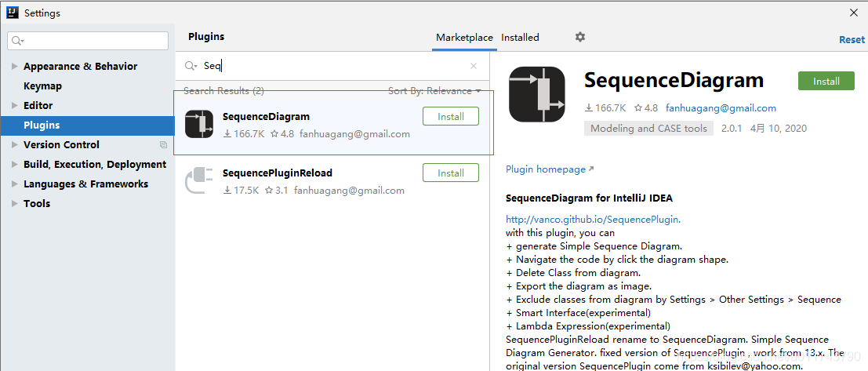Click the Modeling and CASE tools tag
868x371 pixels.
click(x=648, y=129)
